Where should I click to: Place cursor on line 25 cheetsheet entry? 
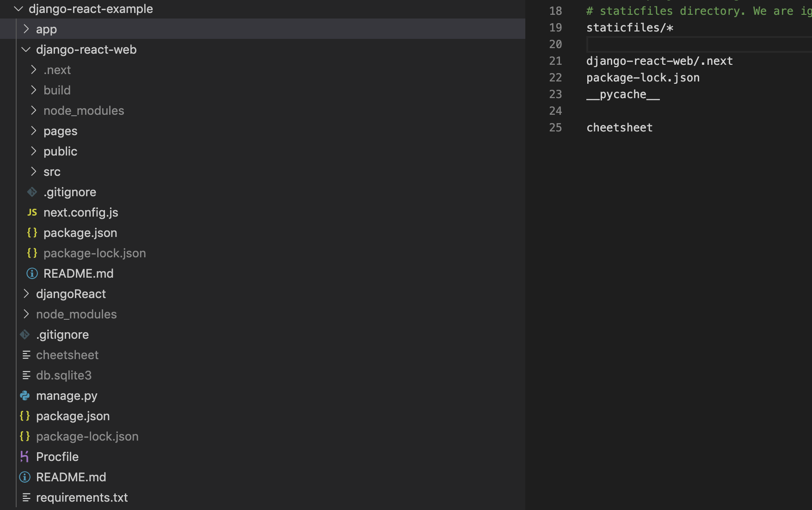(x=619, y=127)
